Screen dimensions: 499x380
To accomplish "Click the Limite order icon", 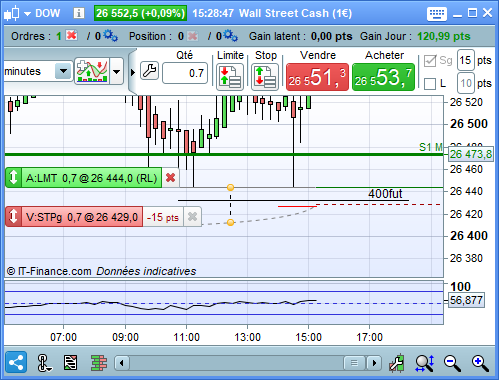I will [230, 77].
